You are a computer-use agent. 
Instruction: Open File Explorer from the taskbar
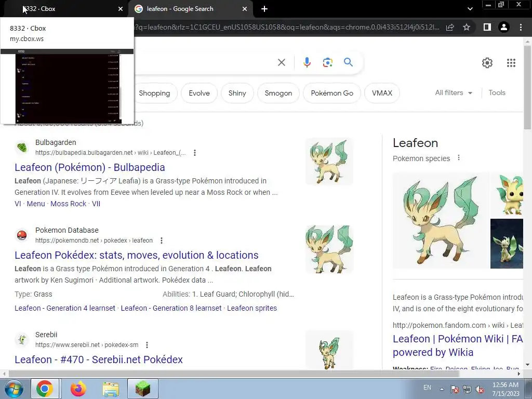(x=111, y=389)
